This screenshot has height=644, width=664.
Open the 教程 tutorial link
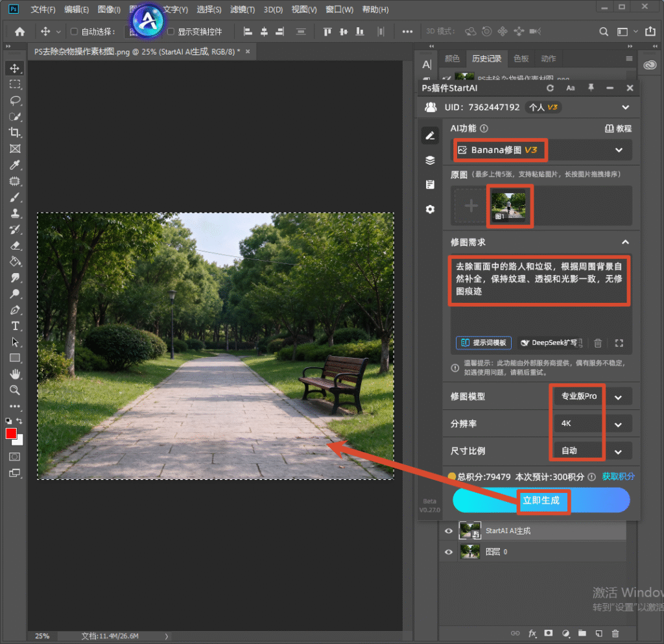[x=618, y=128]
